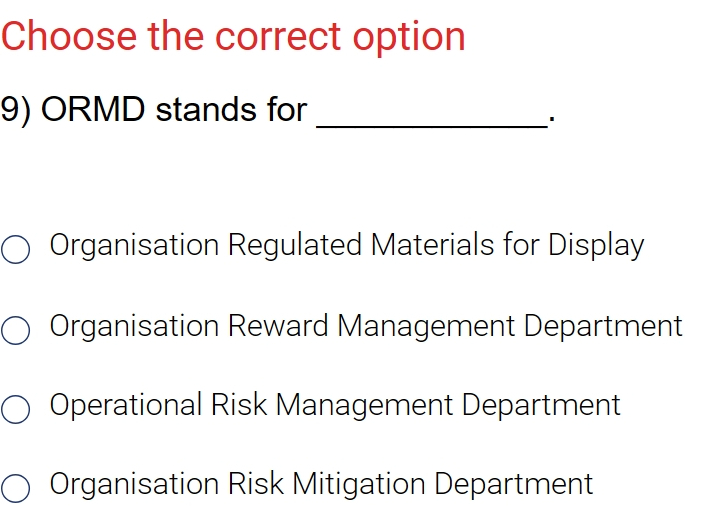Viewport: 720px width, 526px height.
Task: Click the word 'Reward' in the second option
Action: (278, 326)
